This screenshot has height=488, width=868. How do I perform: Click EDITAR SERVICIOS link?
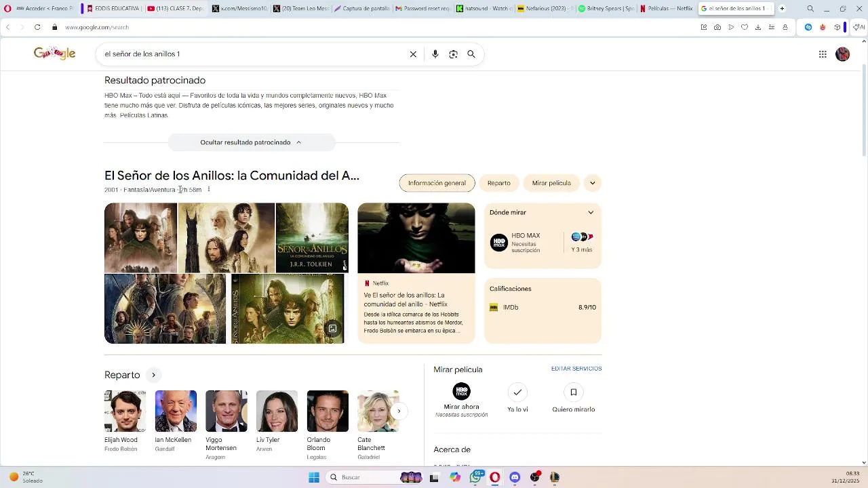coord(576,369)
